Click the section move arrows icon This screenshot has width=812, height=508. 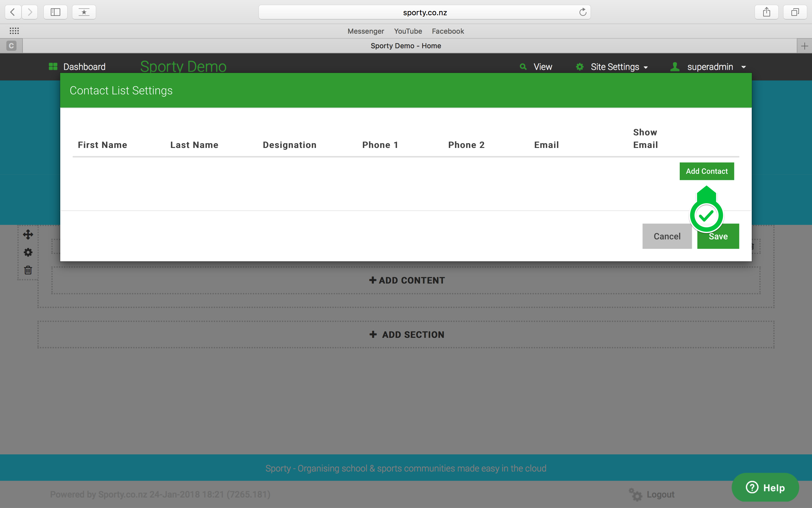(28, 235)
